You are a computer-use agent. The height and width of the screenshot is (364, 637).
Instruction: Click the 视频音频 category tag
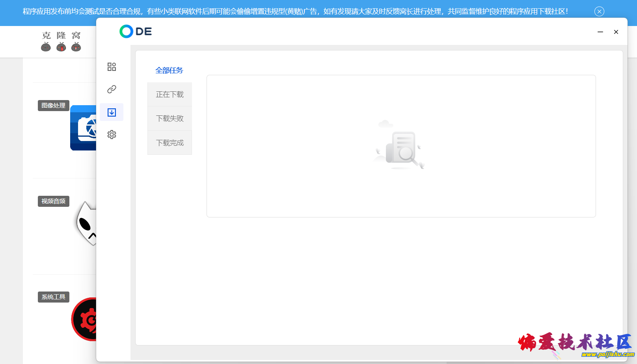(54, 201)
